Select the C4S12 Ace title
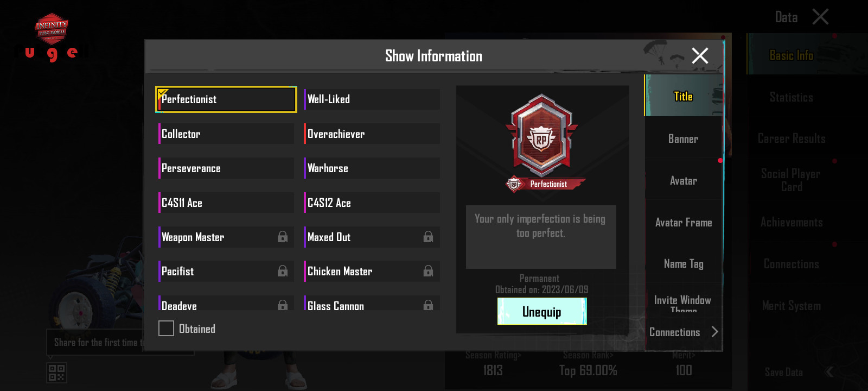This screenshot has height=391, width=868. 372,203
